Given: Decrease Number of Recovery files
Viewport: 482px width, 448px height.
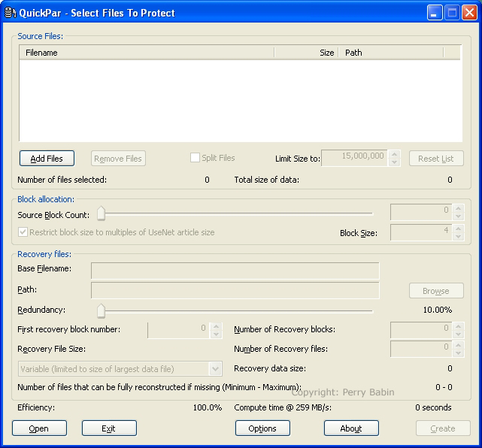Looking at the screenshot, I should (459, 353).
